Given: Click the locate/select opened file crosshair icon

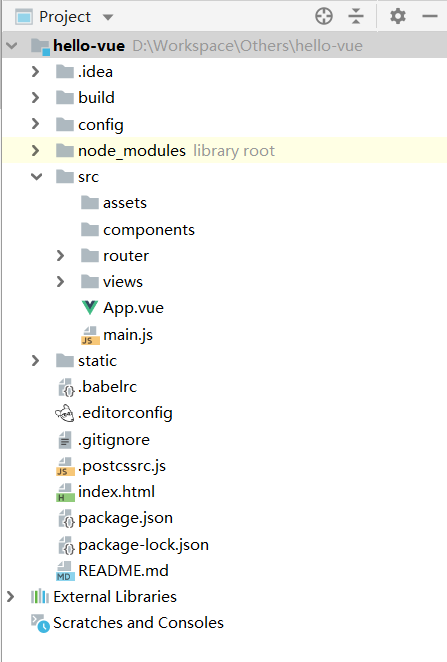Looking at the screenshot, I should point(324,16).
